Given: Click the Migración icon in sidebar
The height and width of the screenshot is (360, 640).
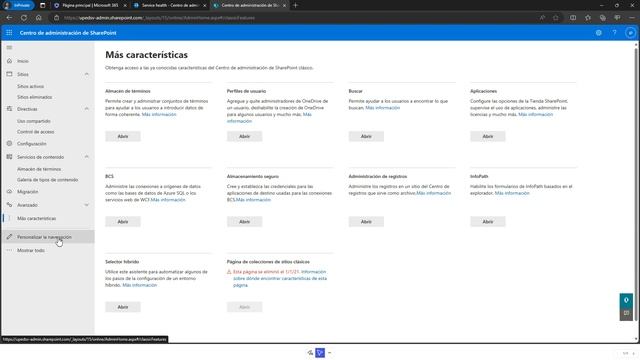Looking at the screenshot, I should tap(9, 191).
